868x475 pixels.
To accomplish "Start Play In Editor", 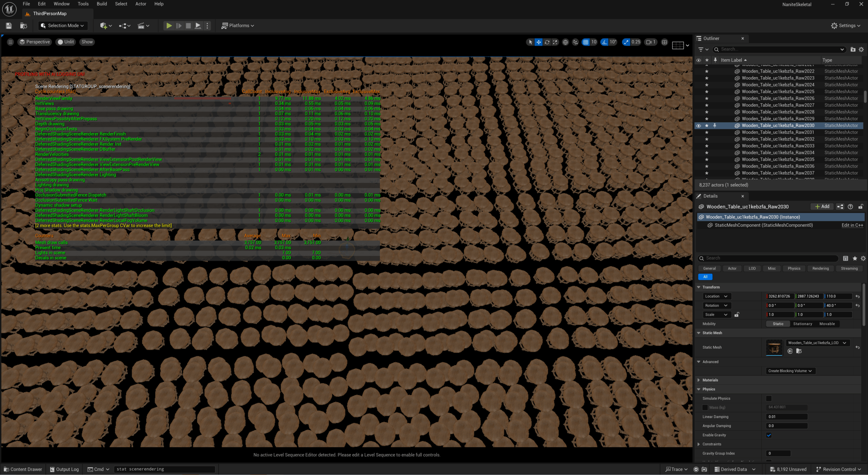I will pos(169,26).
